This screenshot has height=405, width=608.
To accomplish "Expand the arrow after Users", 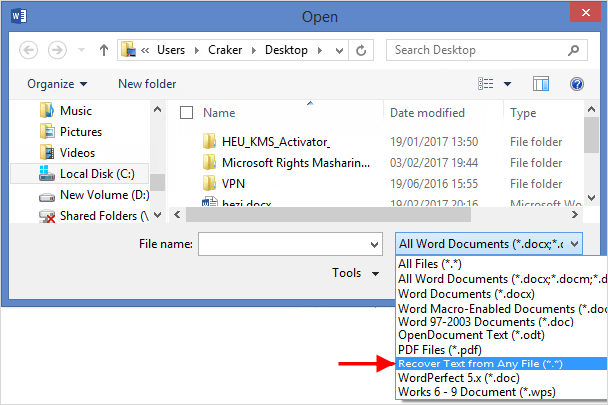I will click(197, 50).
